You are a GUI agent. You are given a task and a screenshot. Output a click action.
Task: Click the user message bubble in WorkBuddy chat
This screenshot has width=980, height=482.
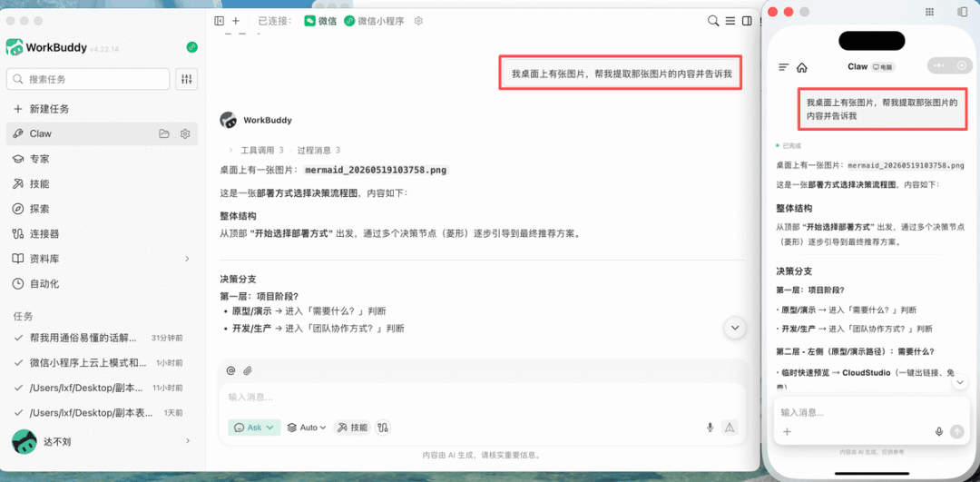[x=621, y=74]
